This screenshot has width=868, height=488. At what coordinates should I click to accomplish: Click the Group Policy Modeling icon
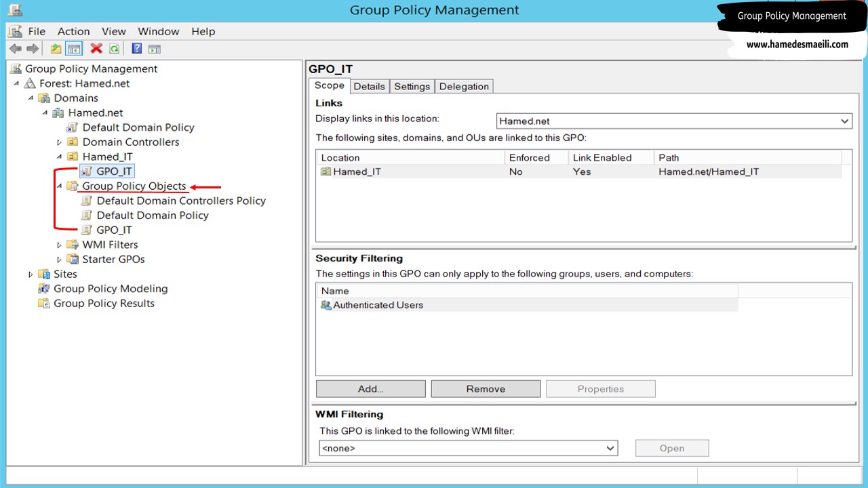click(44, 289)
